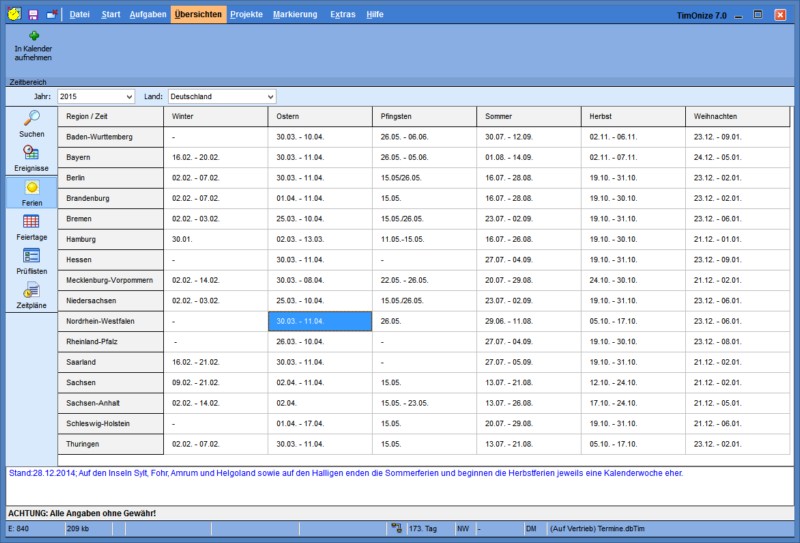Click the Weihnachten column header
This screenshot has width=800, height=543.
tap(738, 116)
